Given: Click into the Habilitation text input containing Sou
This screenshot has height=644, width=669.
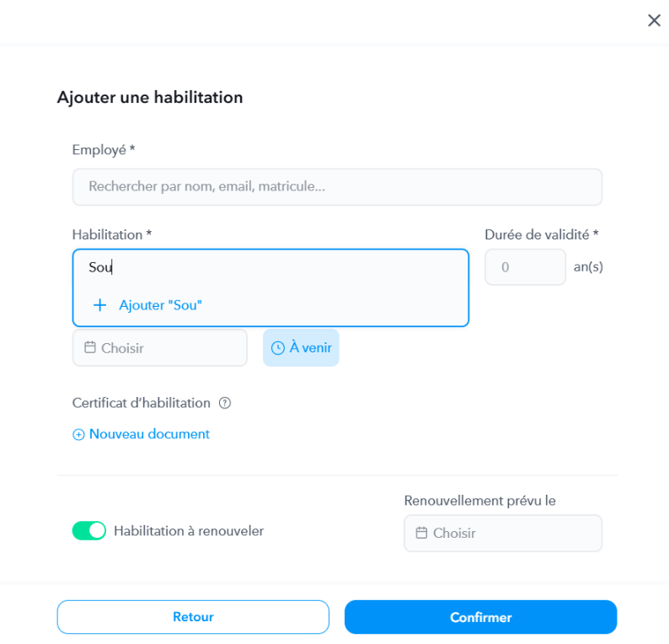Looking at the screenshot, I should 270,267.
